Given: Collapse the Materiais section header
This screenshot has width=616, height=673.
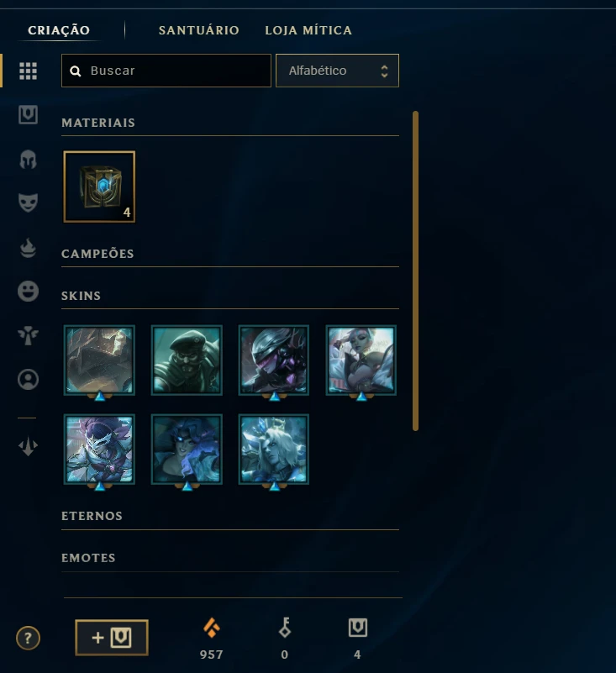Looking at the screenshot, I should click(98, 123).
